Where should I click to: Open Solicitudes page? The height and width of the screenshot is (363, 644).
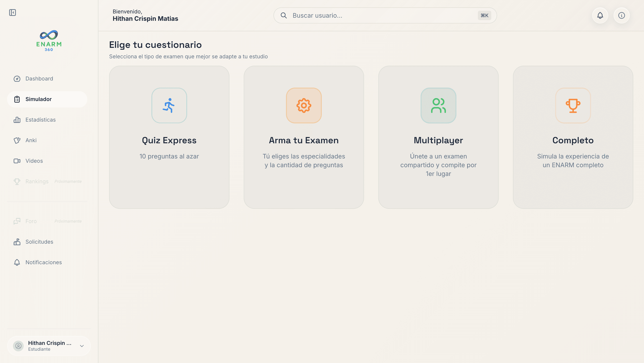(x=47, y=242)
